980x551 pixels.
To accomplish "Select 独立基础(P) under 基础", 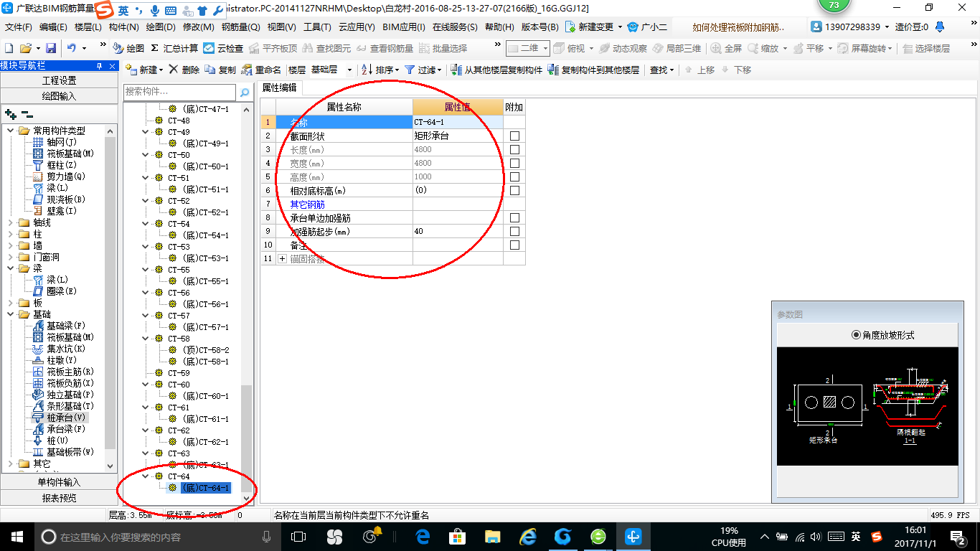I will (63, 395).
